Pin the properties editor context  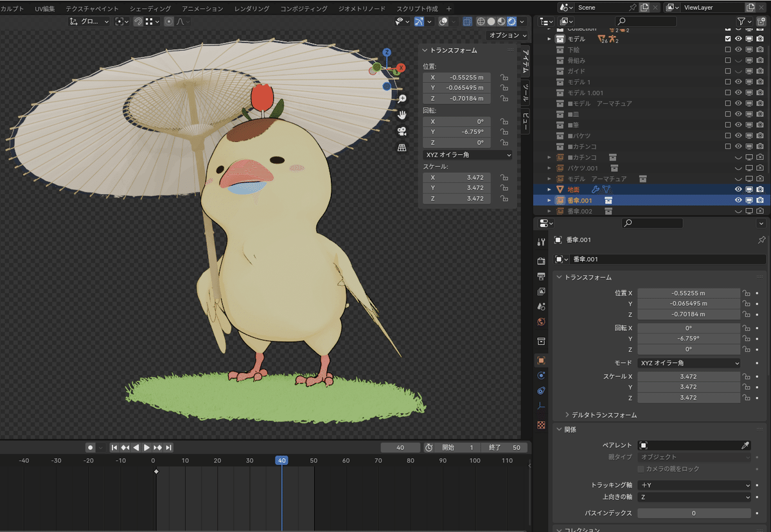pos(762,240)
